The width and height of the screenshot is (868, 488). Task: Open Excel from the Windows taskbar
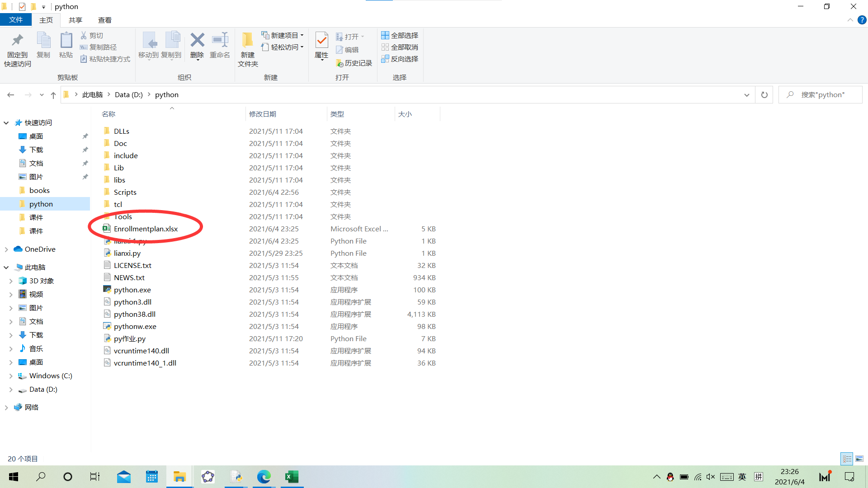(x=292, y=477)
